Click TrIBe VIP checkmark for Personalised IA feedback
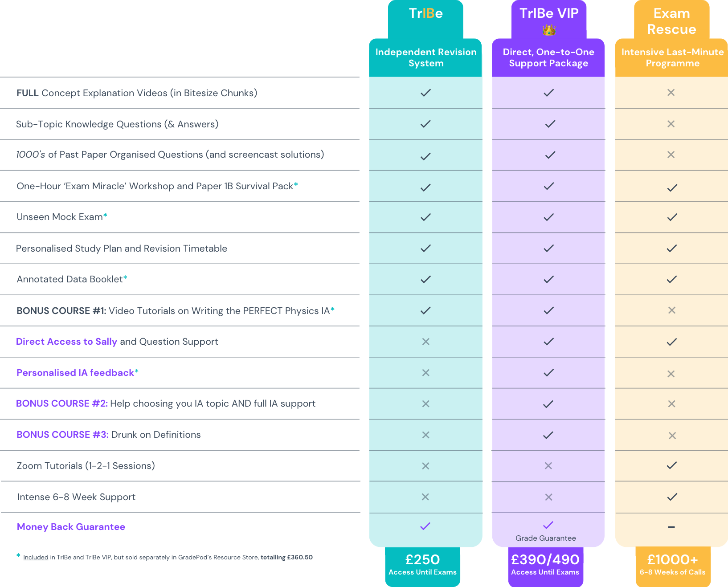Viewport: 728px width, 587px height. pyautogui.click(x=549, y=373)
